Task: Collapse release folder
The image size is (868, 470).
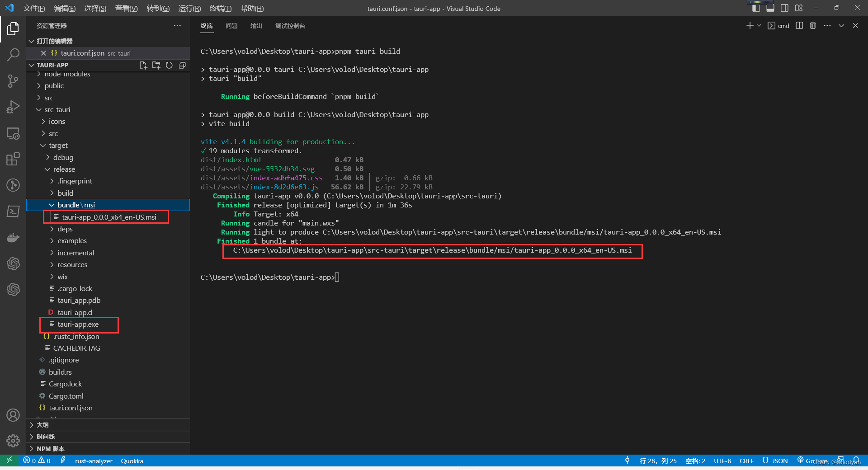Action: (108, 169)
